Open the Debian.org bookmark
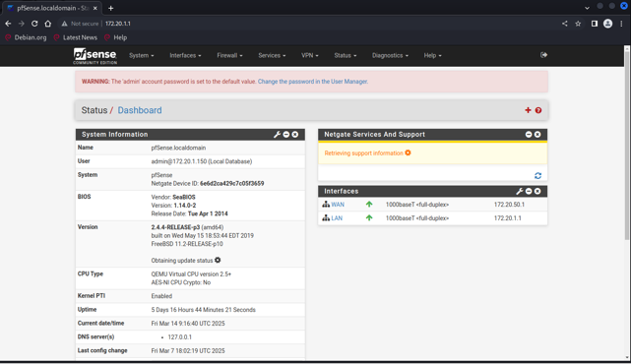631x364 pixels. click(26, 37)
